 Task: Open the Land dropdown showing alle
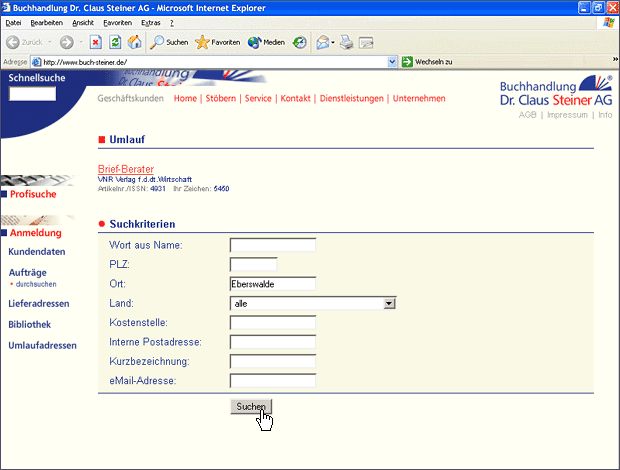tap(313, 303)
